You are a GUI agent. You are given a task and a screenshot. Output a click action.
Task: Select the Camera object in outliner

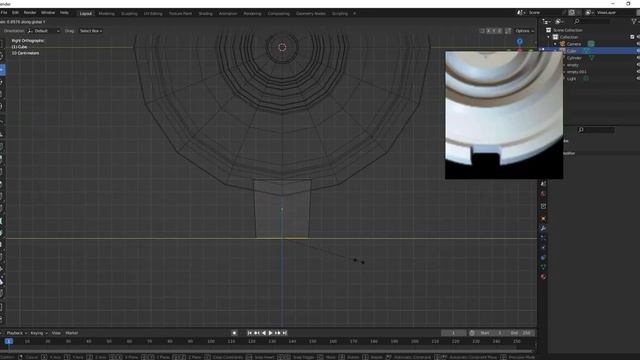click(x=573, y=44)
